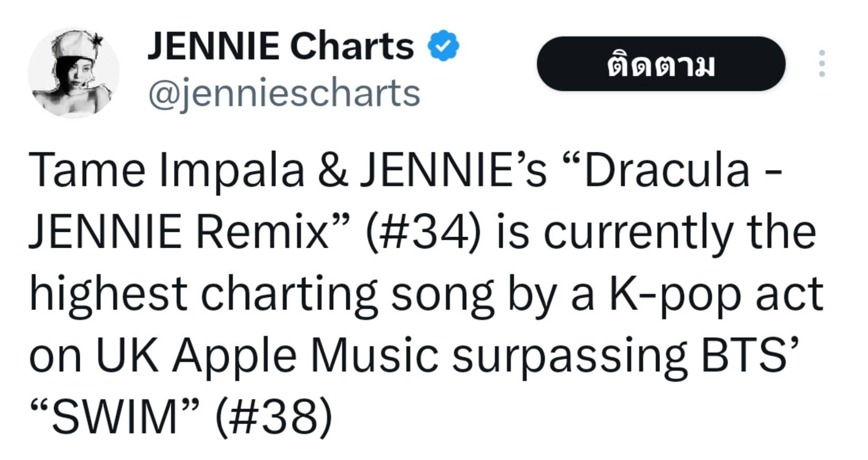Open the @jenniescharts handle link
Screen dimensions: 868x460
click(x=284, y=93)
